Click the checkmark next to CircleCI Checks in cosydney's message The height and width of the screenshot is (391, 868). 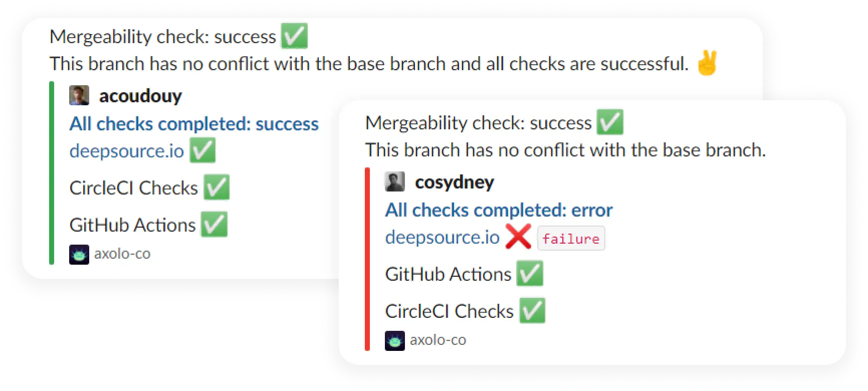pyautogui.click(x=533, y=311)
